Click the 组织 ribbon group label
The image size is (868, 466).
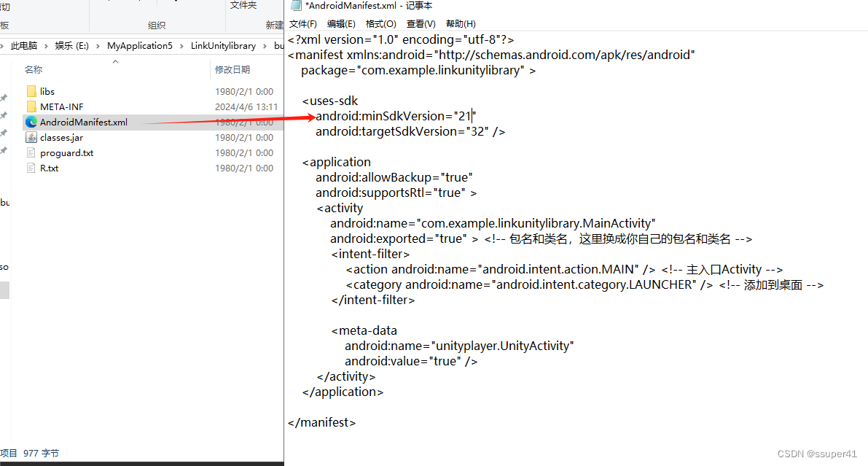pyautogui.click(x=157, y=25)
